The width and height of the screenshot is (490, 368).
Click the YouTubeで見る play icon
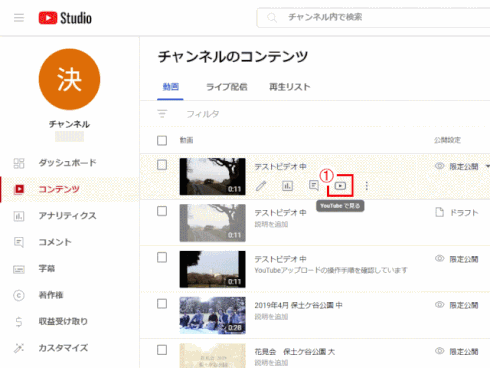click(340, 186)
